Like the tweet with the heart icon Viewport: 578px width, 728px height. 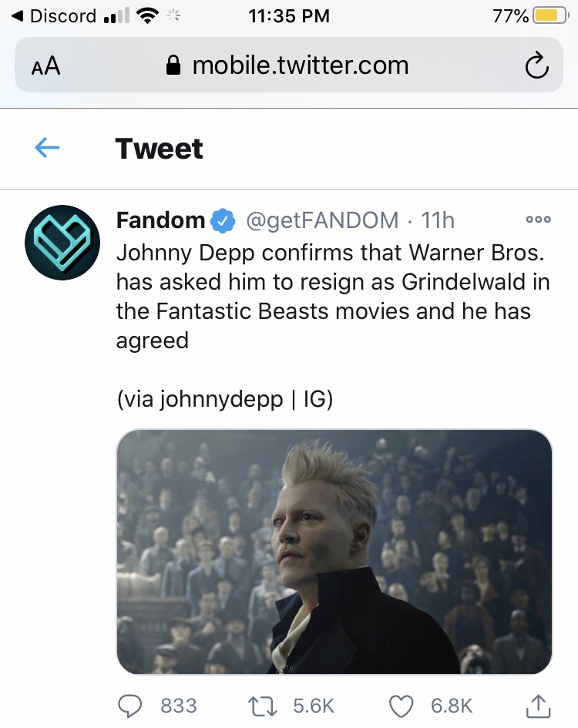401,706
